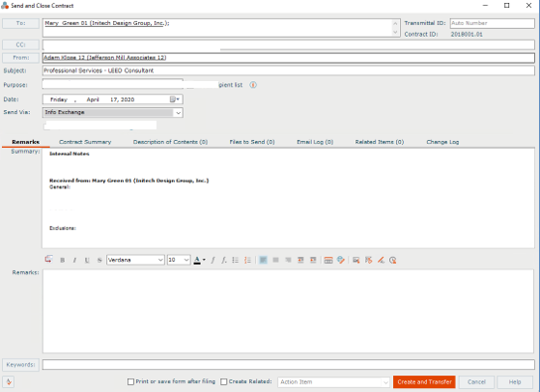Apply strikethrough formatting in the toolbar
The height and width of the screenshot is (392, 540).
click(99, 260)
